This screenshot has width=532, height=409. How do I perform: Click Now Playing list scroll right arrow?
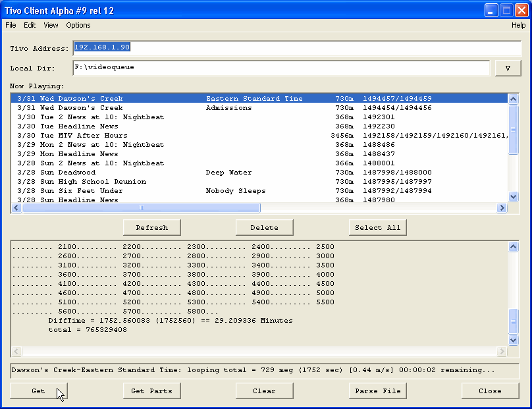(x=502, y=207)
